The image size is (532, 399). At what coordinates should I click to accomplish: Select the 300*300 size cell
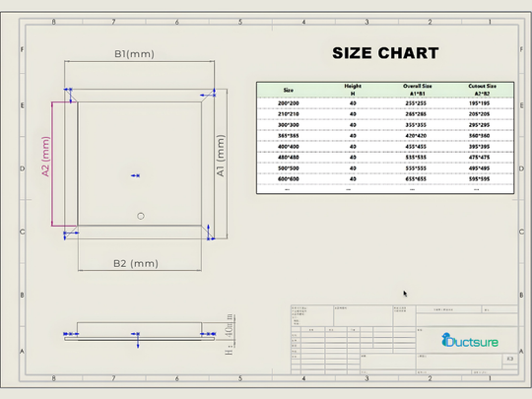289,125
